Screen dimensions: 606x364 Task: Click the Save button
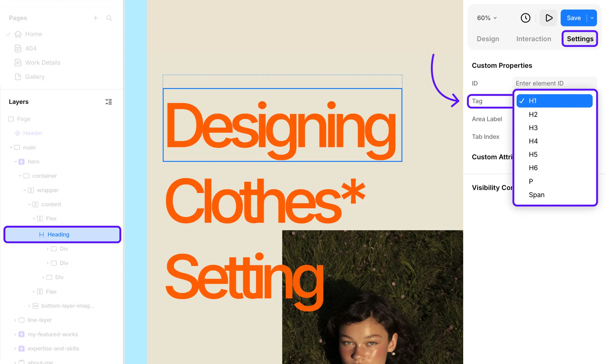(x=574, y=18)
